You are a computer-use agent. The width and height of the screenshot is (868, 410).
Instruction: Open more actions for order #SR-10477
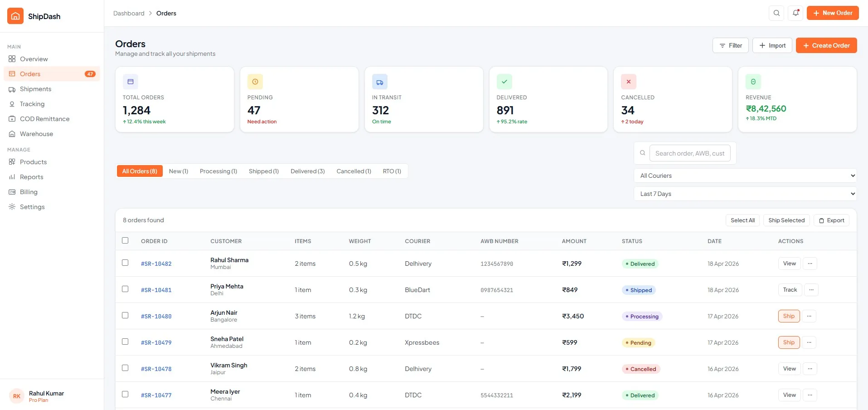[x=810, y=395]
